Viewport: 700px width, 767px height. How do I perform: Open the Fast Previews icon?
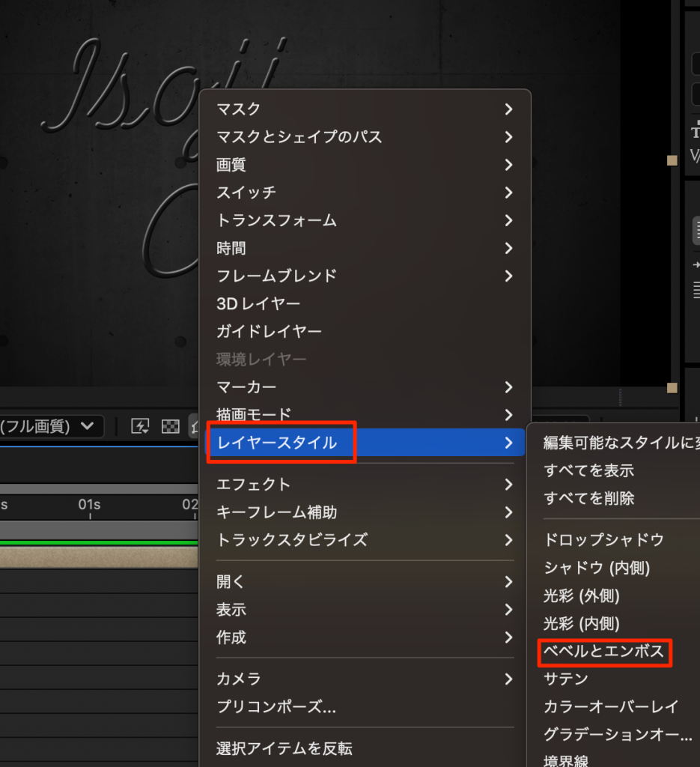[140, 426]
